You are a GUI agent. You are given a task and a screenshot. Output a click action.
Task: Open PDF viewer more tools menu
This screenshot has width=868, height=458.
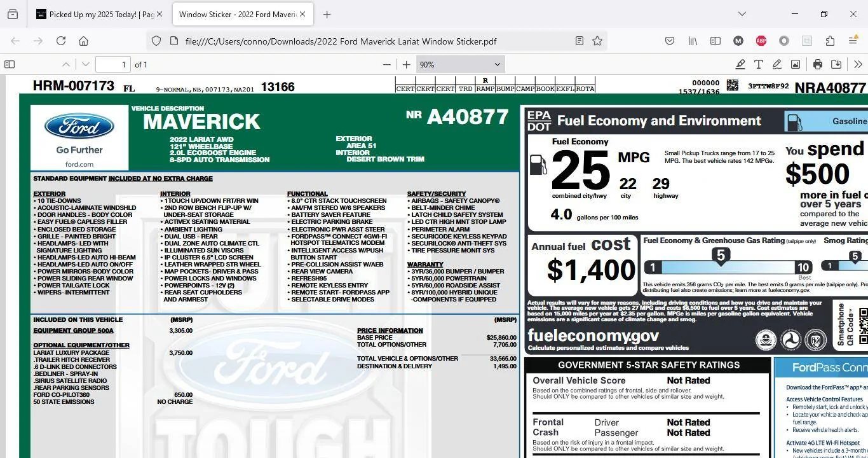pos(858,64)
